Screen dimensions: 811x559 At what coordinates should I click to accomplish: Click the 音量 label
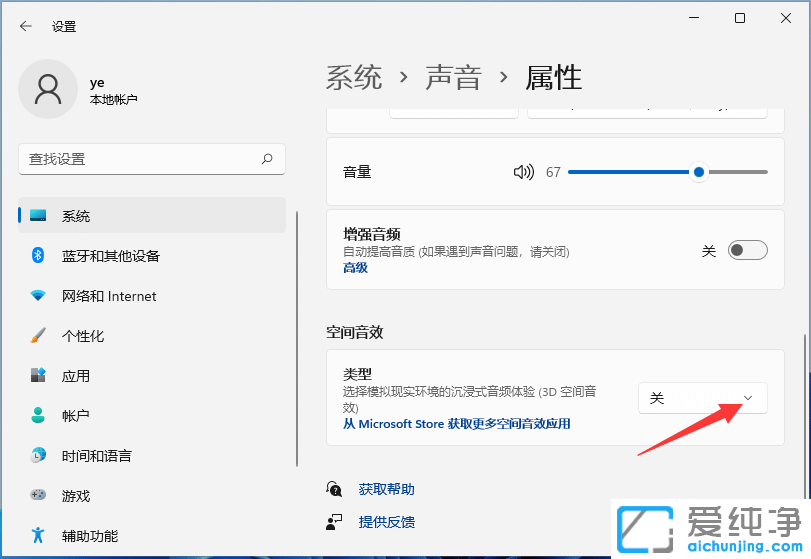[x=357, y=172]
